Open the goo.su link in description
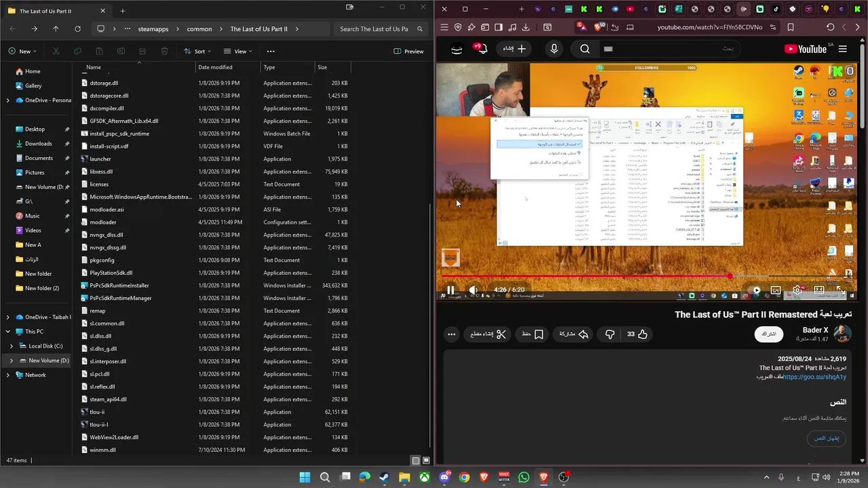 pyautogui.click(x=815, y=377)
